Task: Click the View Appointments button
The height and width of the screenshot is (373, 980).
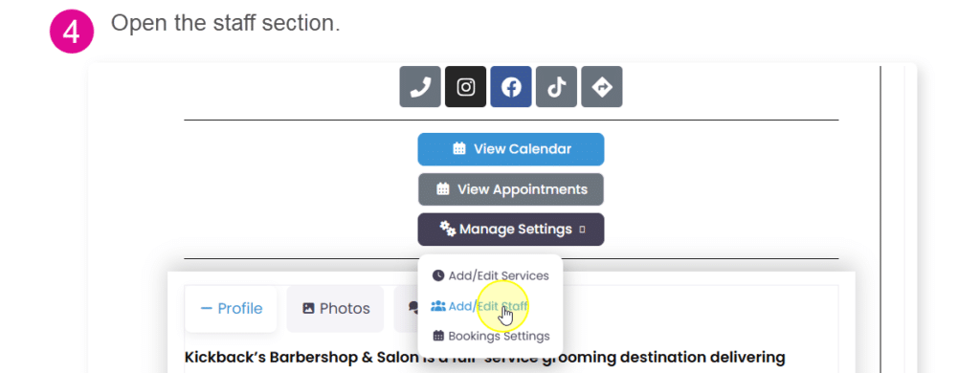Action: tap(511, 189)
